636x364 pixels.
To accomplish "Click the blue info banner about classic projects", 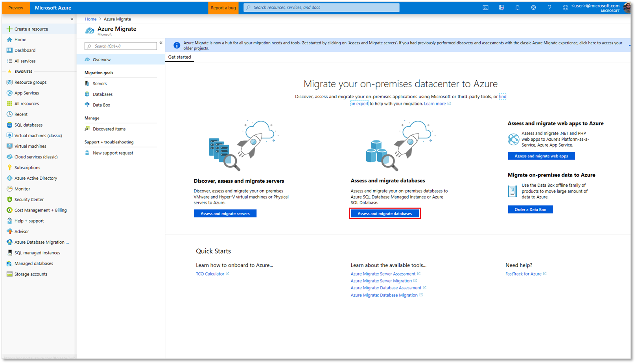I will [398, 46].
